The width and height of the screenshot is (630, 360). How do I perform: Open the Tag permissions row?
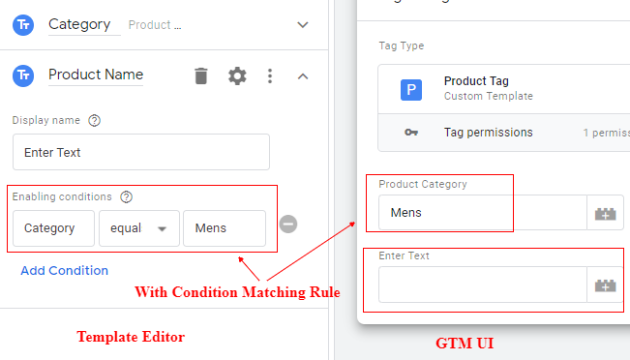tap(504, 133)
